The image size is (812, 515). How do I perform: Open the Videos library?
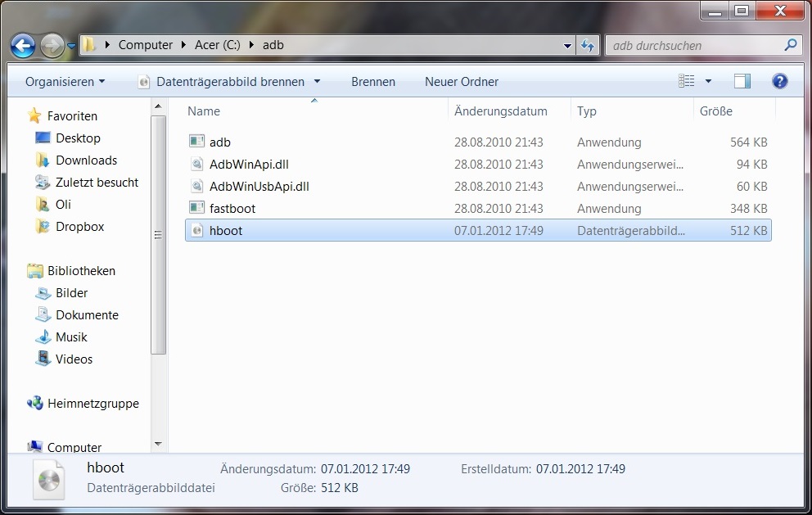click(74, 359)
